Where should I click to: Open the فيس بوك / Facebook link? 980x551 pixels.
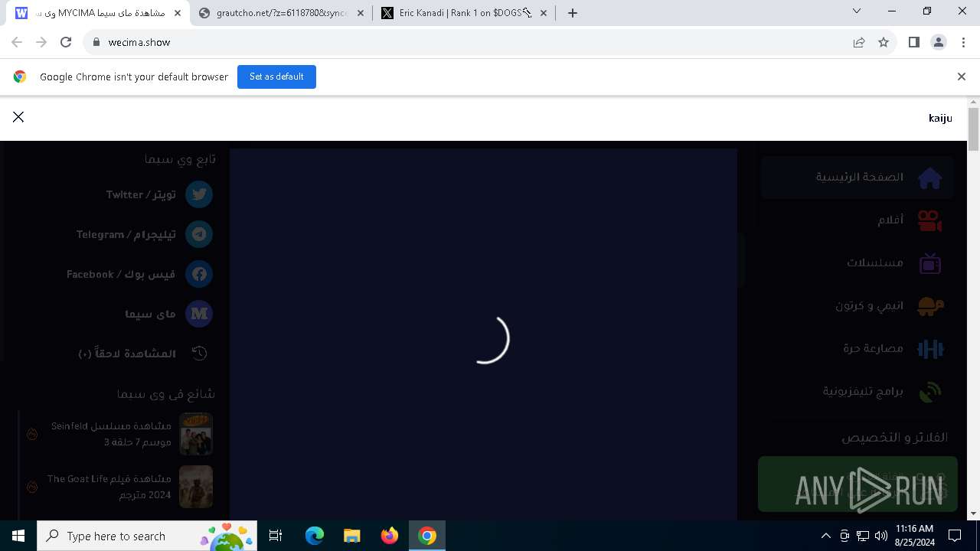121,274
